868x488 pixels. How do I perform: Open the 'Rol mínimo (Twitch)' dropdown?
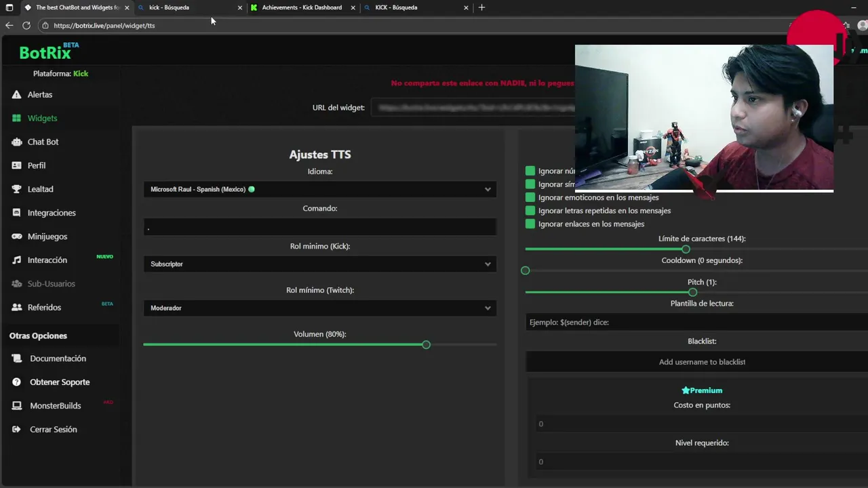point(320,308)
